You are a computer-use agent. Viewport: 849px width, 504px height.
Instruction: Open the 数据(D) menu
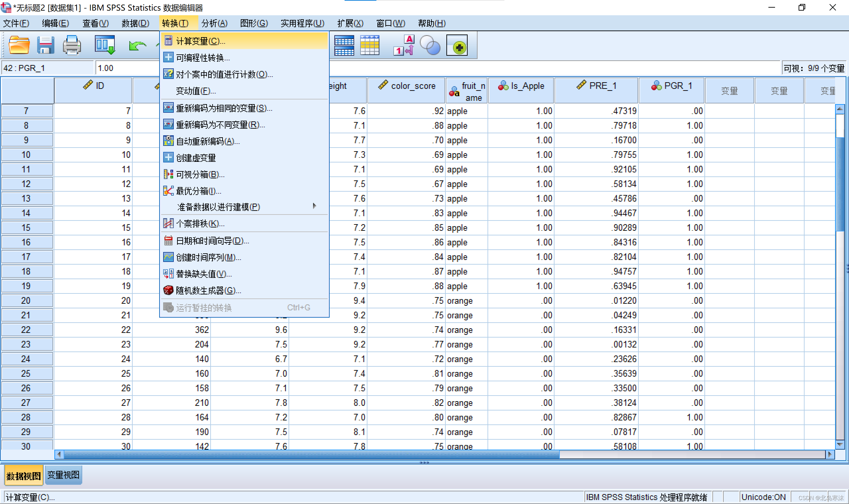click(135, 23)
